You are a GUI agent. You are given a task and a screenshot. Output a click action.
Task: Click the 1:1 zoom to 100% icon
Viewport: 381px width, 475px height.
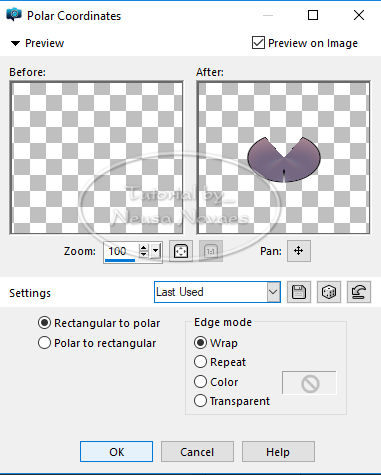pos(211,251)
